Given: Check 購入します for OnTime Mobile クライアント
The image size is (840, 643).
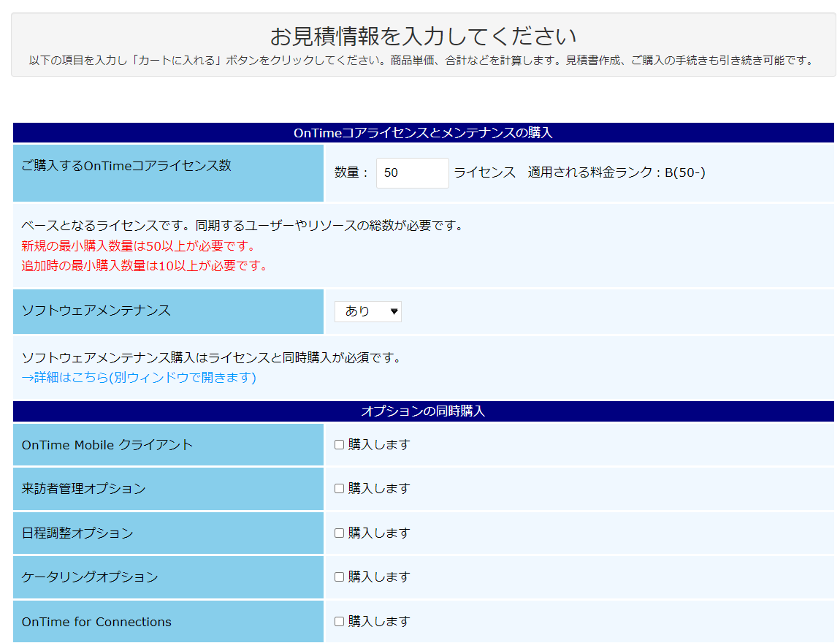Looking at the screenshot, I should 339,445.
